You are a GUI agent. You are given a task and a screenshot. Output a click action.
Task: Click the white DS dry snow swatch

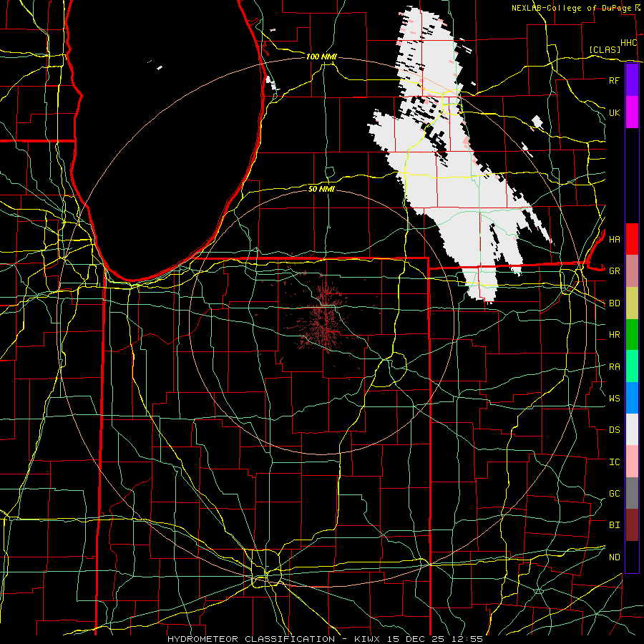632,429
